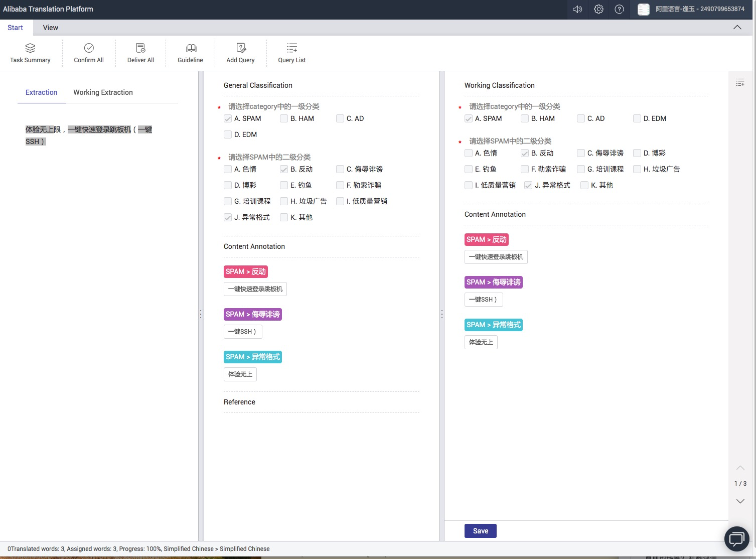Select the Working Extraction tab
This screenshot has width=756, height=559.
[103, 92]
